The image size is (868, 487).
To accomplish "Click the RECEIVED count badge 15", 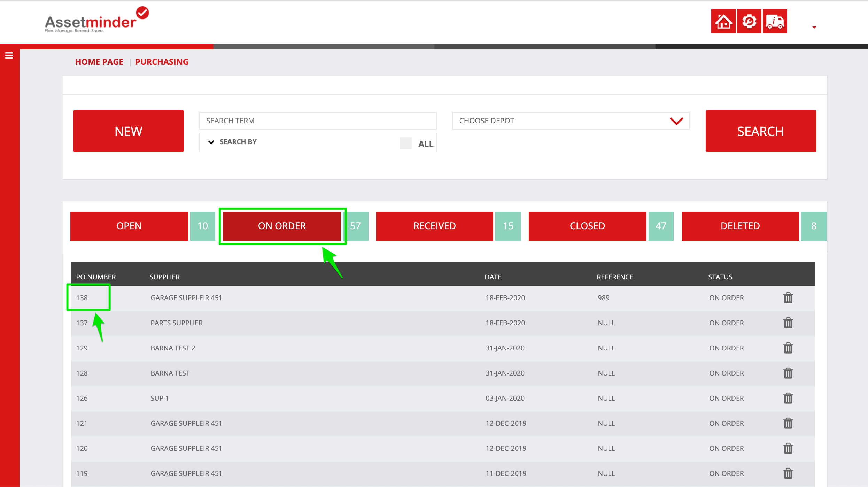I will [508, 226].
